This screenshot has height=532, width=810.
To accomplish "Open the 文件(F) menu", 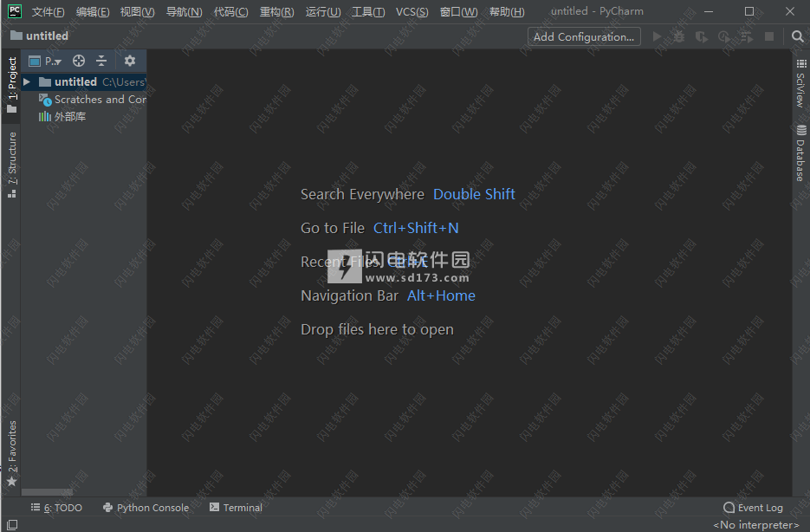I will pos(48,11).
